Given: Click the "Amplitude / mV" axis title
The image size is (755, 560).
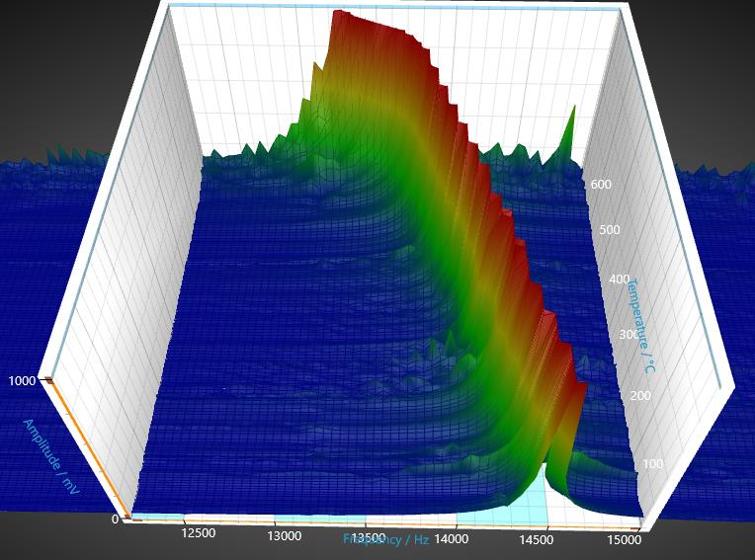Looking at the screenshot, I should tap(52, 455).
